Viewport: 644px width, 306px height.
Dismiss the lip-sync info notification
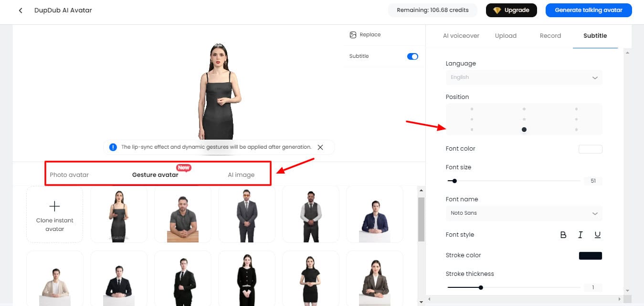click(x=320, y=147)
